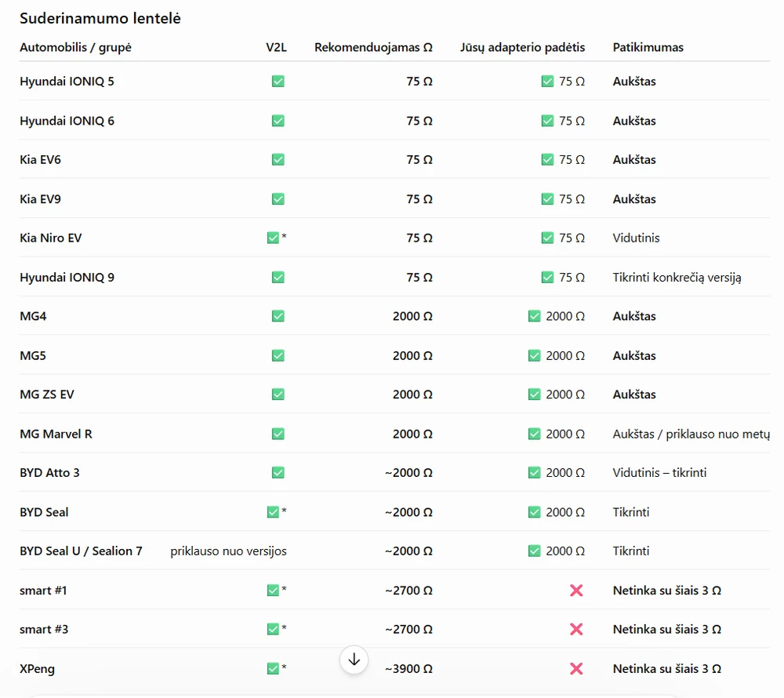Click the 'Automobilis / grupė' column header
The image size is (784, 698).
coord(75,48)
